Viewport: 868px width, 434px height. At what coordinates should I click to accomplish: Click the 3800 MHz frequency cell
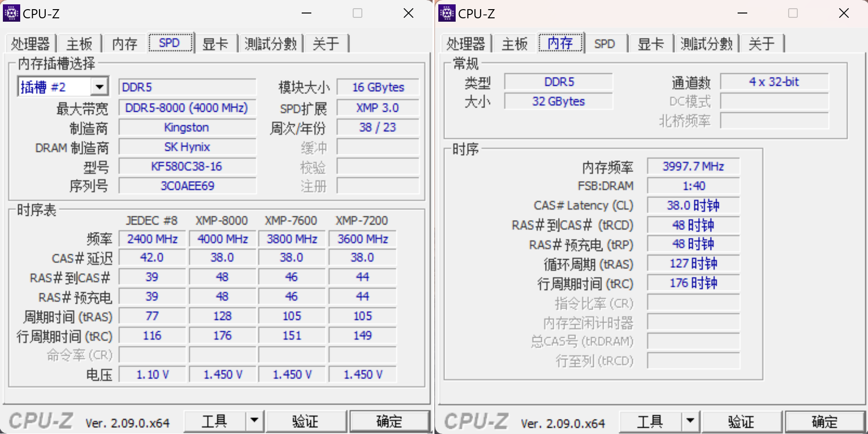[x=292, y=239]
